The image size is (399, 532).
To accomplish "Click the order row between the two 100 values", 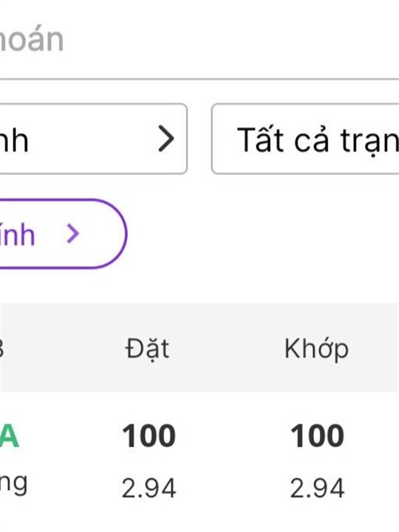I will [x=233, y=459].
